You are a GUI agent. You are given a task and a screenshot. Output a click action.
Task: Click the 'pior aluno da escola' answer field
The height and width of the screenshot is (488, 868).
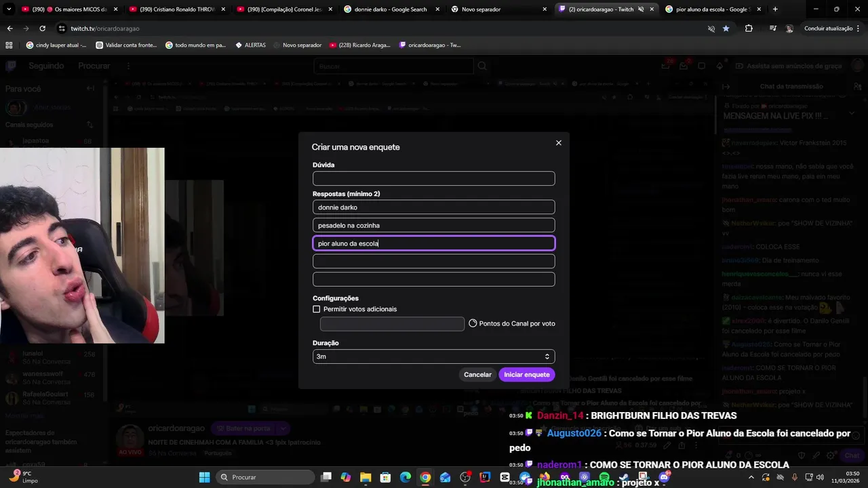(433, 243)
